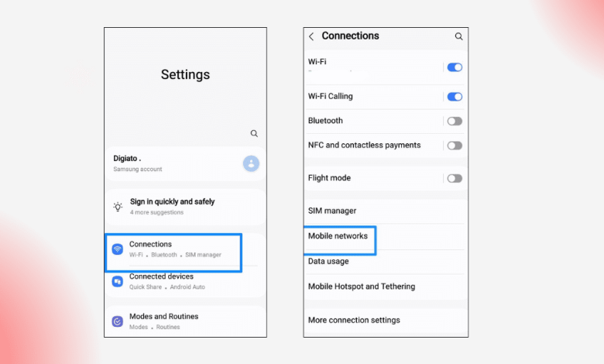604x364 pixels.
Task: Tap the Modes and Routines icon
Action: (118, 321)
